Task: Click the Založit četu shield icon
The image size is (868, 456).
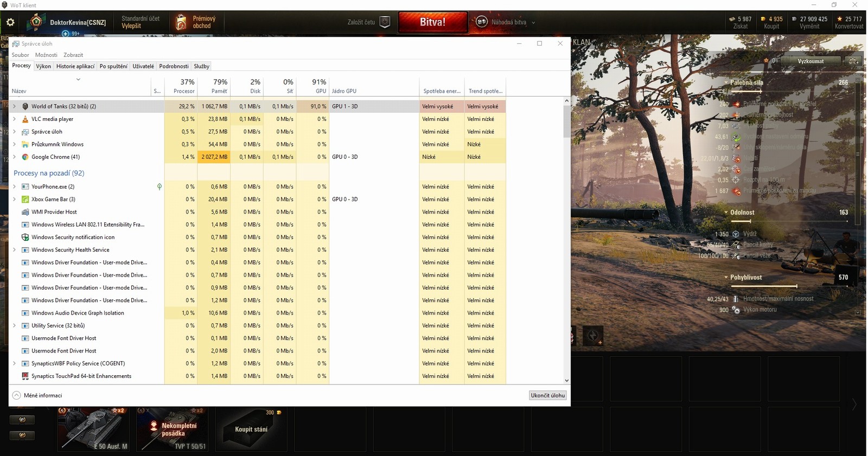Action: [x=385, y=22]
